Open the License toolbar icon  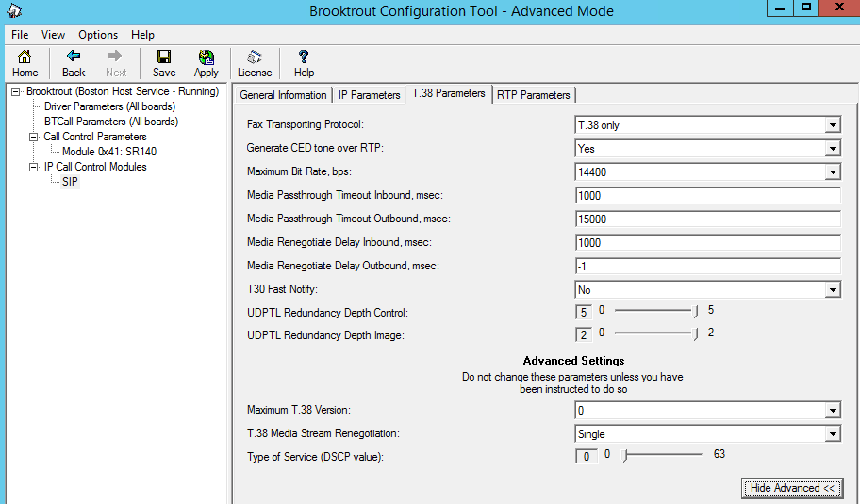[255, 63]
